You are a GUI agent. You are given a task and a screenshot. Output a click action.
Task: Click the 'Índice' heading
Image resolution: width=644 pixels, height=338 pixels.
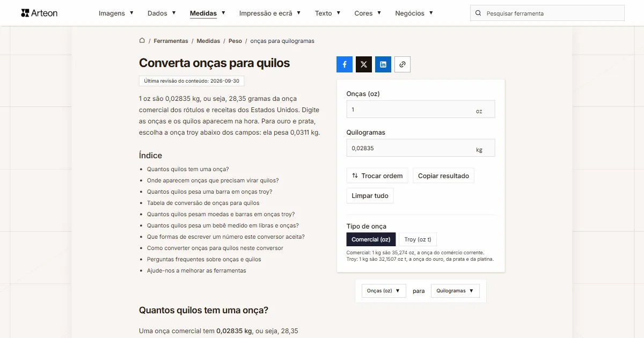[x=150, y=155]
